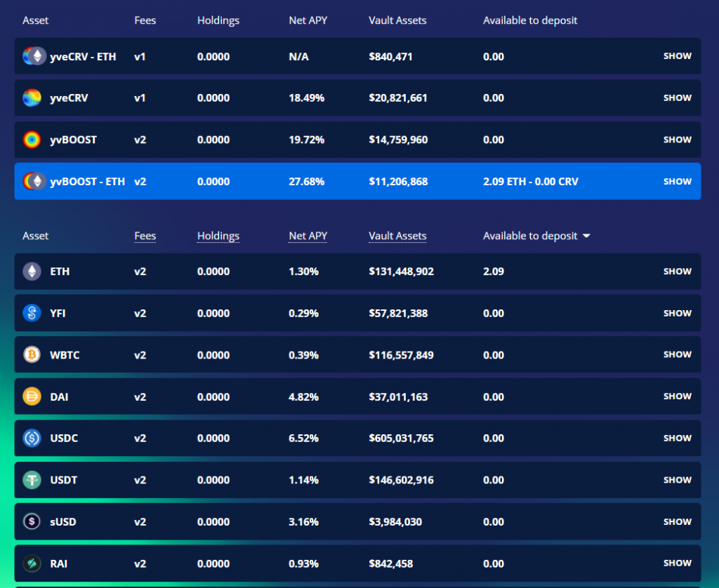Select the highlighted yvBOOST - ETH row

click(357, 181)
